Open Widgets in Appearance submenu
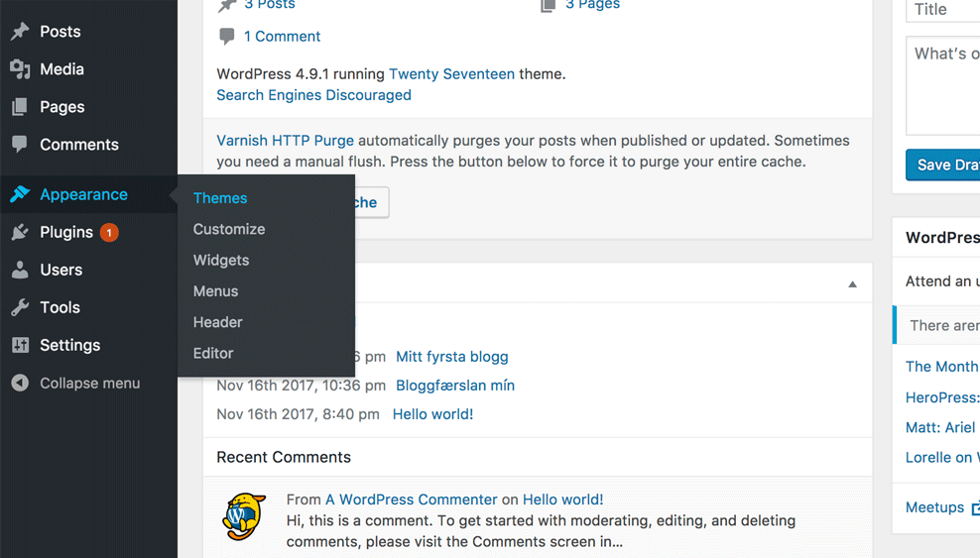The width and height of the screenshot is (980, 558). [220, 261]
